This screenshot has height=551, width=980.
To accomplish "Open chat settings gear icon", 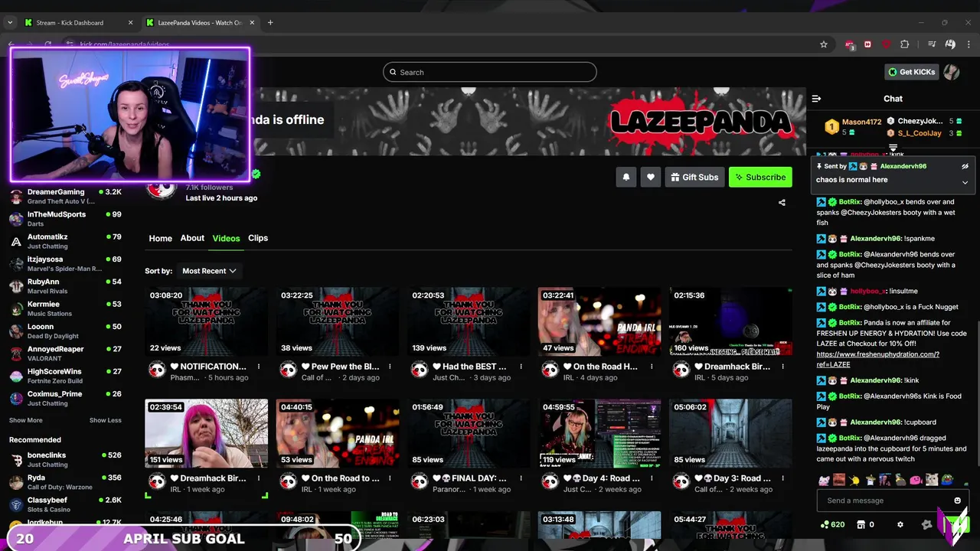I will coord(900,524).
